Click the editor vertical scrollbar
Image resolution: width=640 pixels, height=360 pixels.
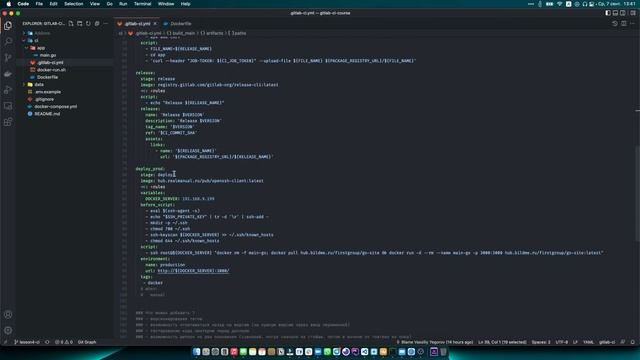[x=637, y=193]
